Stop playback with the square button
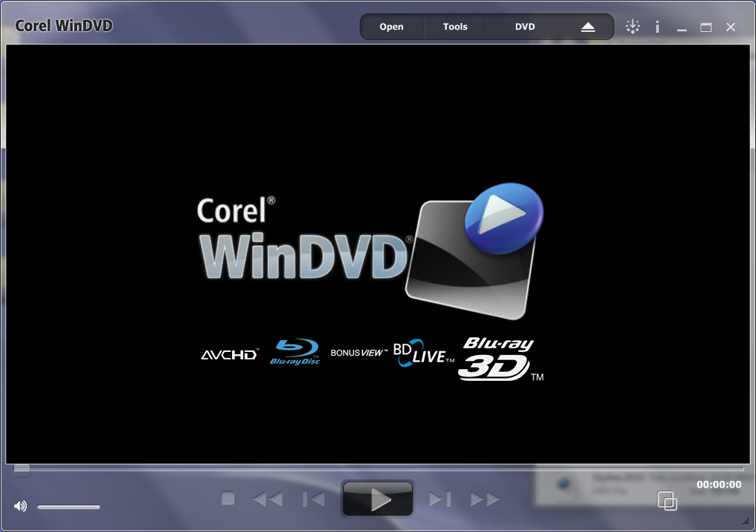Viewport: 756px width, 532px height. (x=228, y=498)
